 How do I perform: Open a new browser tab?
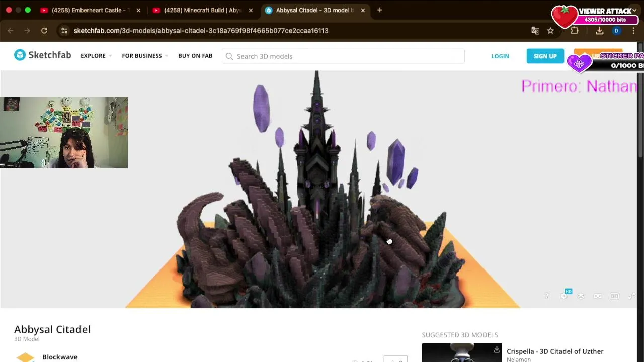tap(380, 10)
